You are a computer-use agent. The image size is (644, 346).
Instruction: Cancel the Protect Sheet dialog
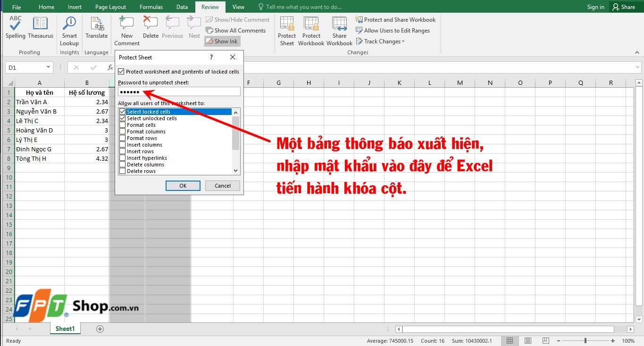[222, 185]
